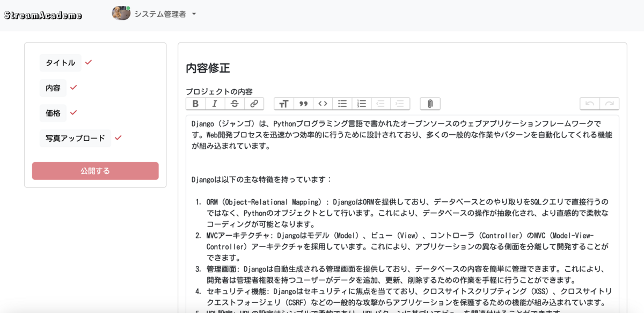Click into the project content text editor
644x313 pixels.
pos(402,214)
